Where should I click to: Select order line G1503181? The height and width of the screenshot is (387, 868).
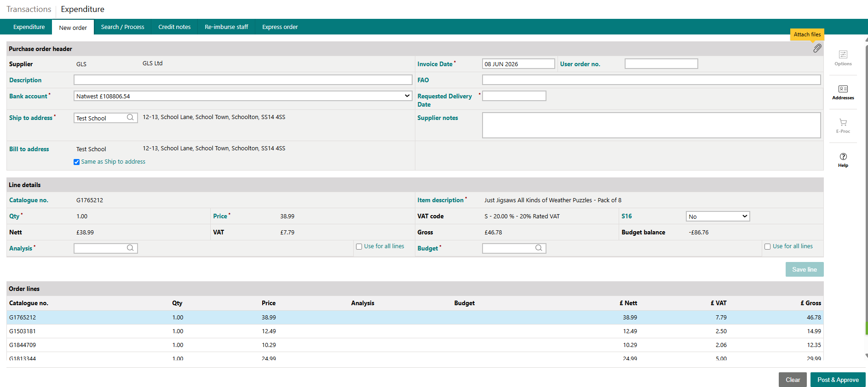tap(415, 331)
